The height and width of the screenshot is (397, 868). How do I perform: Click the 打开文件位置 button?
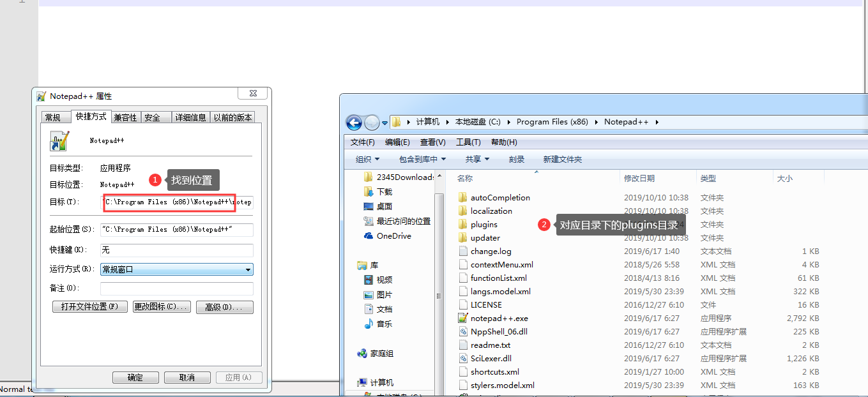pyautogui.click(x=89, y=307)
